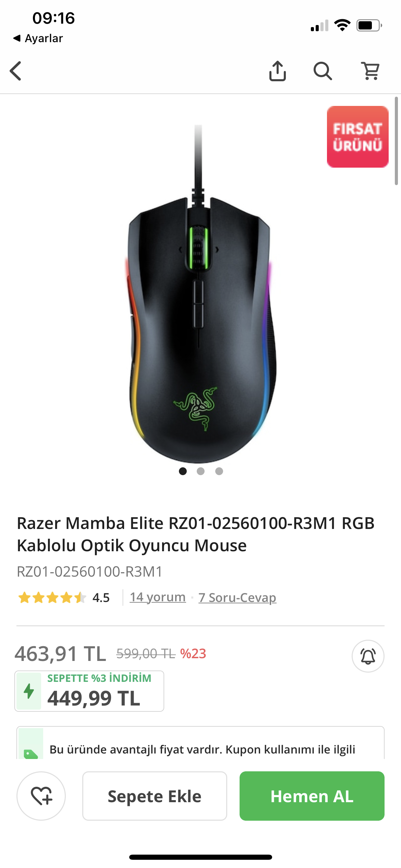Tap the SEPETTE %3 İNDİRİM price box
Screen dimensions: 401x868
click(89, 691)
